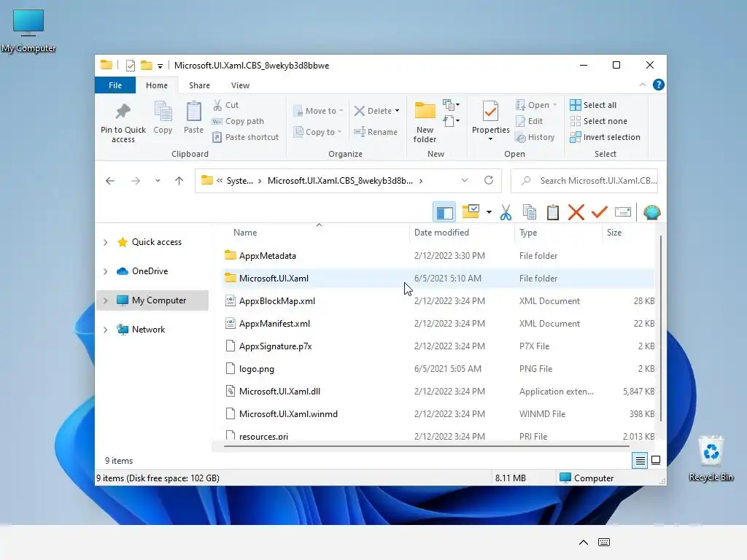Open Recycle Bin desktop icon

coord(711,458)
